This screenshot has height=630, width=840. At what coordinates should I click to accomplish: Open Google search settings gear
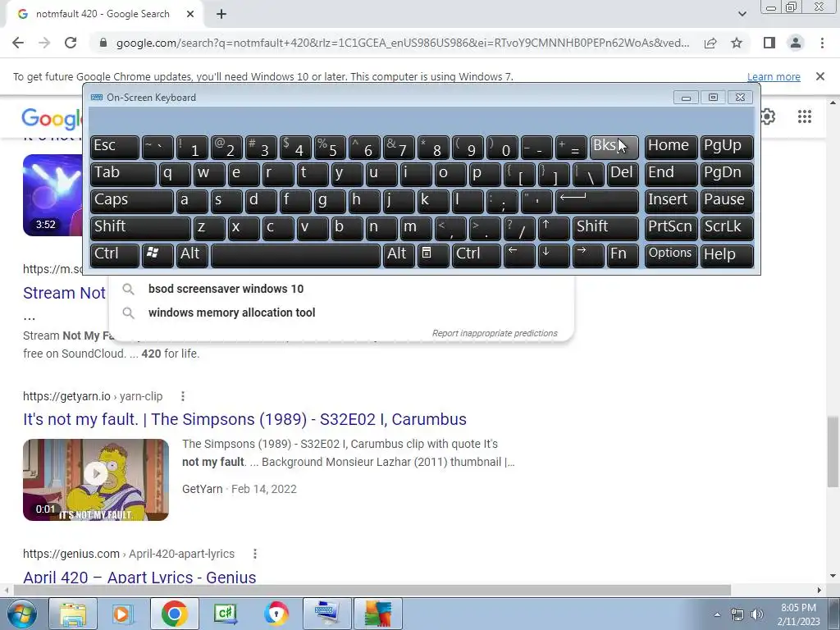click(768, 116)
